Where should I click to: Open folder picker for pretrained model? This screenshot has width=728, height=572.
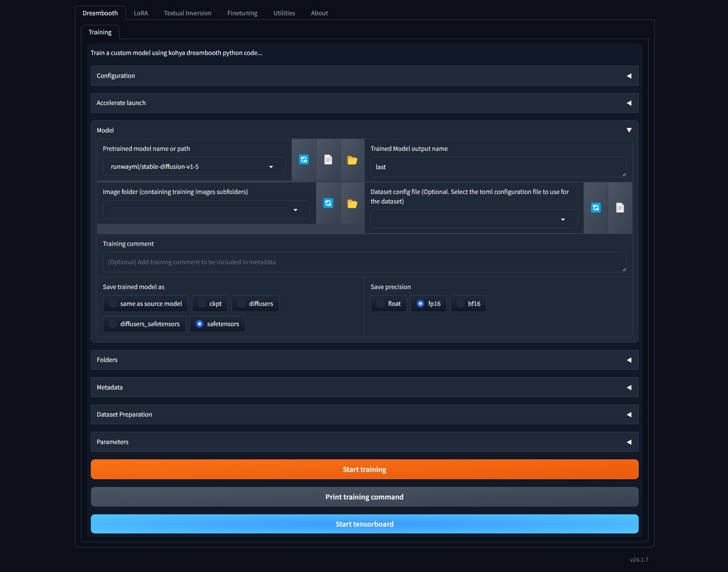[x=352, y=160]
